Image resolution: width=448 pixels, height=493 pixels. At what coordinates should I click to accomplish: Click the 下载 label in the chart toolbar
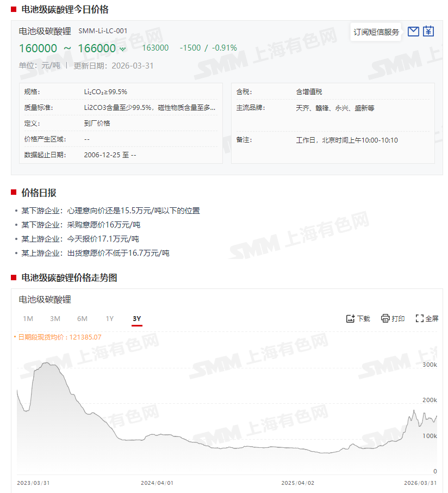pos(364,318)
